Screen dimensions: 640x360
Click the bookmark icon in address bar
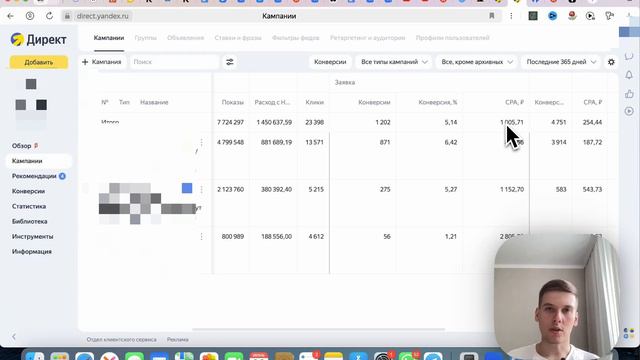492,16
